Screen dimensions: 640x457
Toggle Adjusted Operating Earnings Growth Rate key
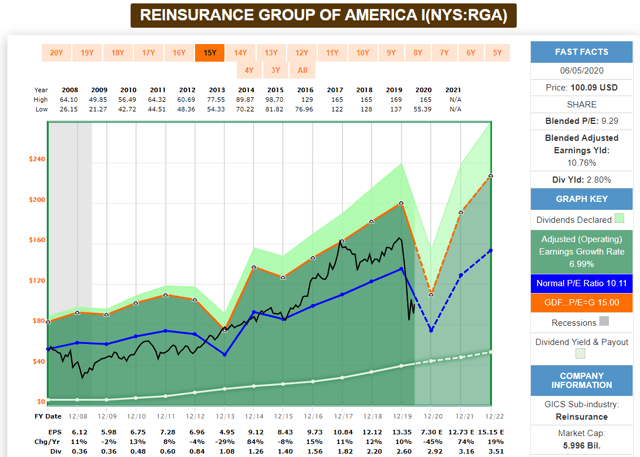click(581, 251)
